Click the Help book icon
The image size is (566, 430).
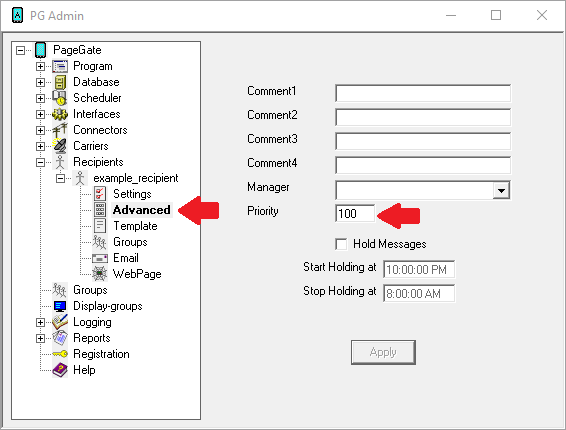(60, 370)
